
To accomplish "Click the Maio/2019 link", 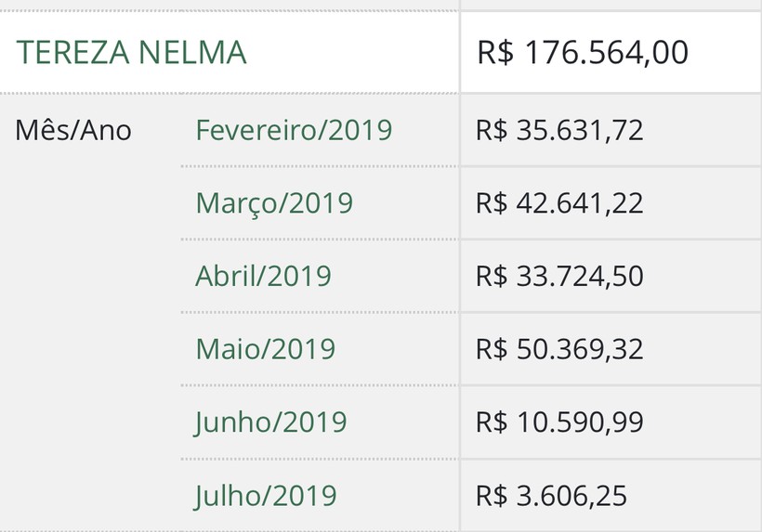I will pyautogui.click(x=266, y=349).
